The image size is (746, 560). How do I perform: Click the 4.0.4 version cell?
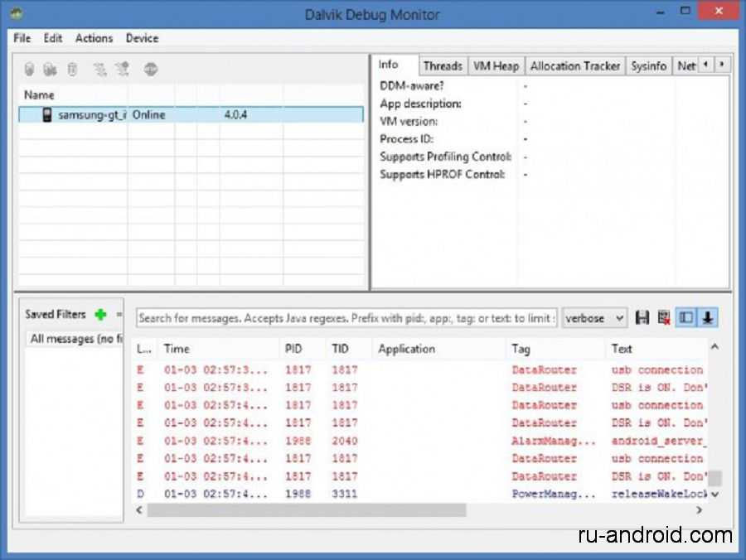235,114
